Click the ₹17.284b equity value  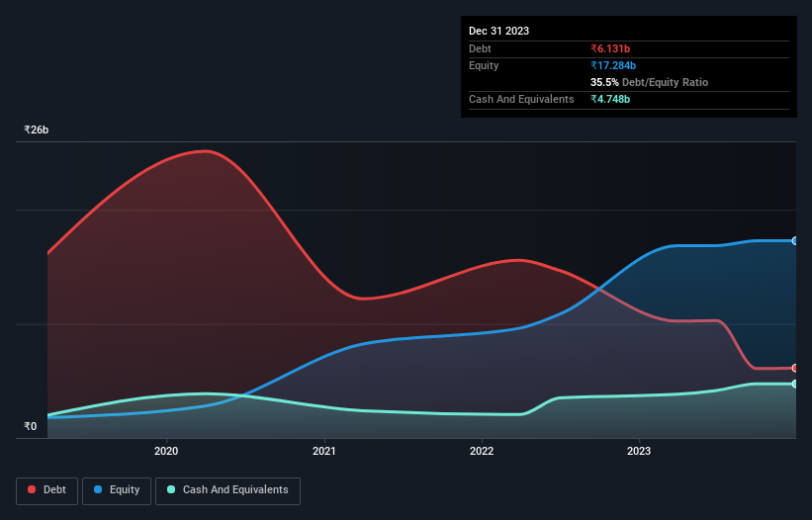tap(613, 65)
